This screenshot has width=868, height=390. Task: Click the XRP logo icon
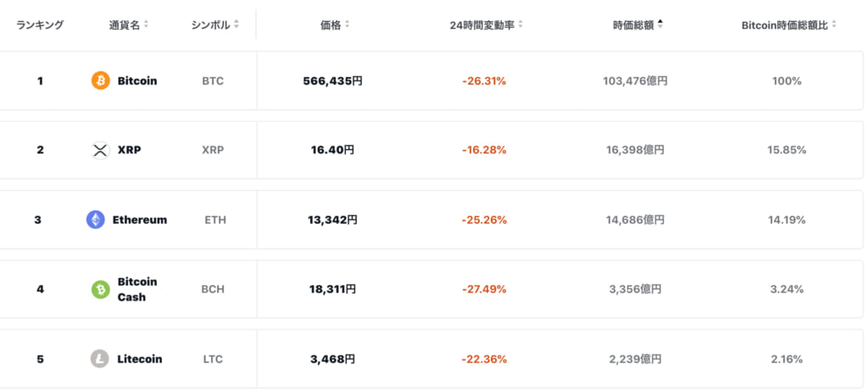[101, 150]
